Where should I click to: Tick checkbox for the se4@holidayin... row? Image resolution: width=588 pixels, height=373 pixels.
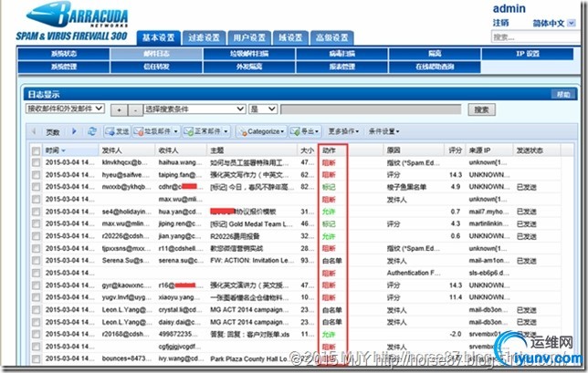click(36, 212)
